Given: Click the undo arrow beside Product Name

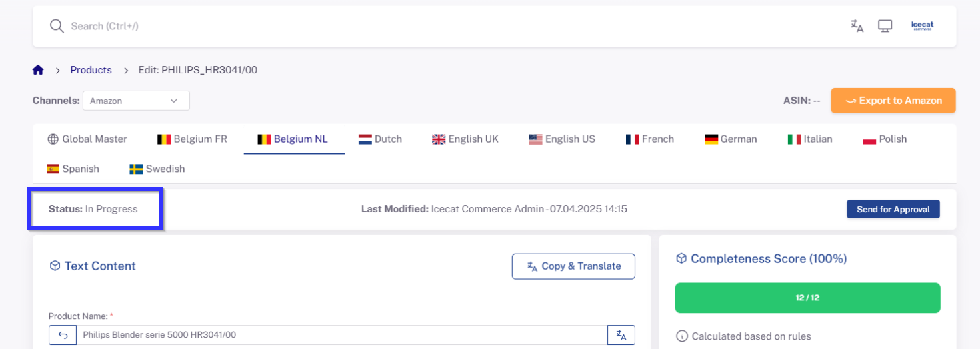Looking at the screenshot, I should (x=63, y=335).
